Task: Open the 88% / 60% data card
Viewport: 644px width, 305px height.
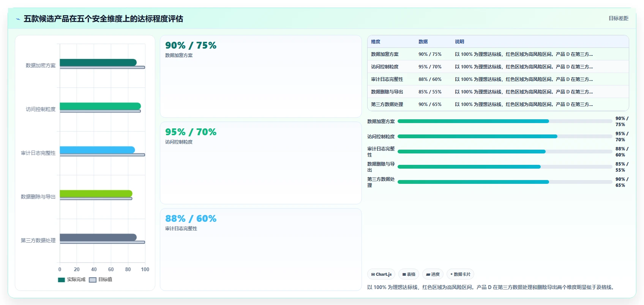Action: tap(261, 250)
